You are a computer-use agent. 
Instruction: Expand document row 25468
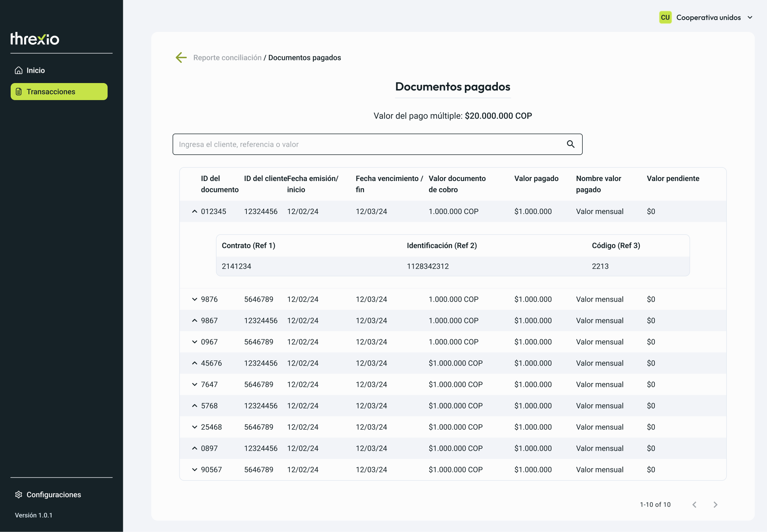[x=195, y=427]
